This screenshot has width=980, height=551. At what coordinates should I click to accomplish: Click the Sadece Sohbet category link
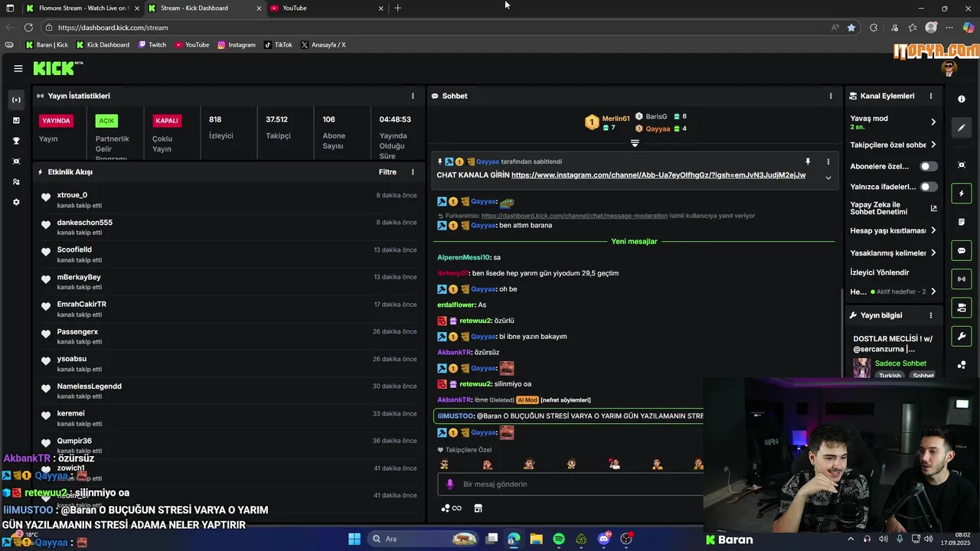(x=900, y=364)
